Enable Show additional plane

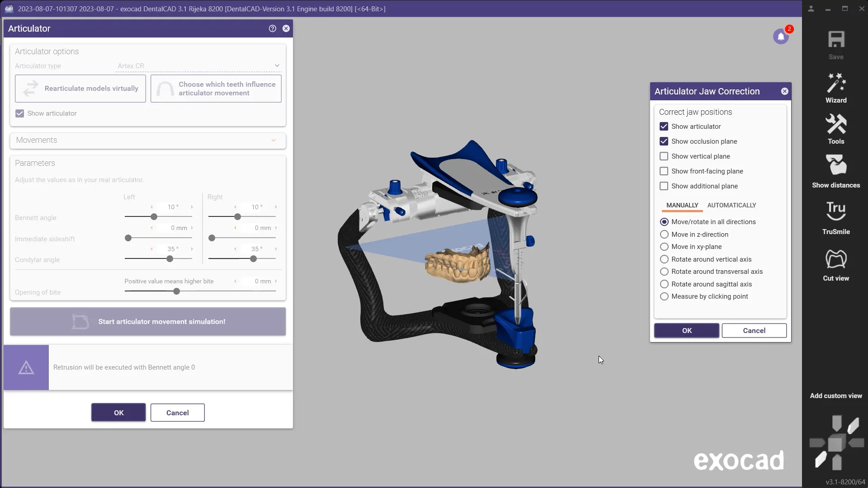click(664, 186)
